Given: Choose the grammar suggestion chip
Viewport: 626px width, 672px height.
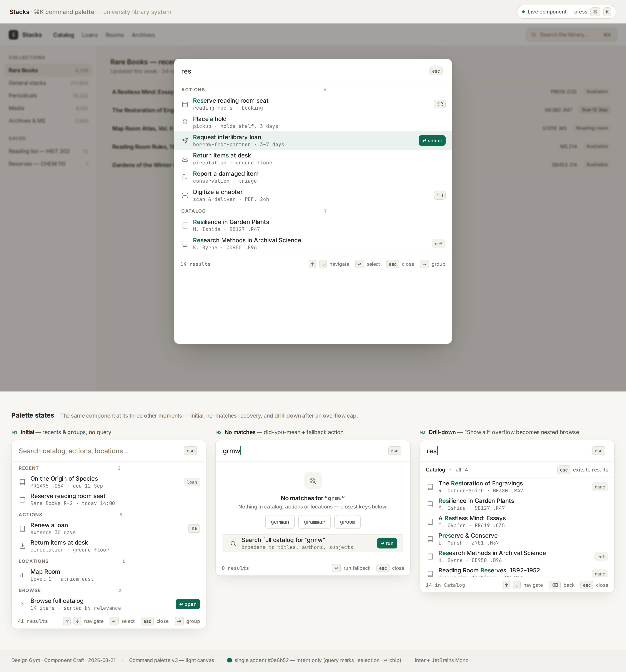Looking at the screenshot, I should coord(314,522).
